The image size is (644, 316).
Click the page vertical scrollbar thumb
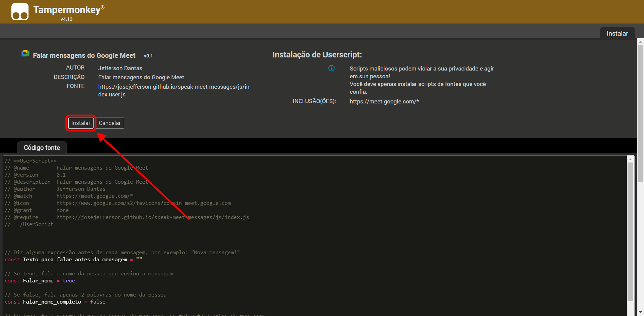click(x=640, y=114)
